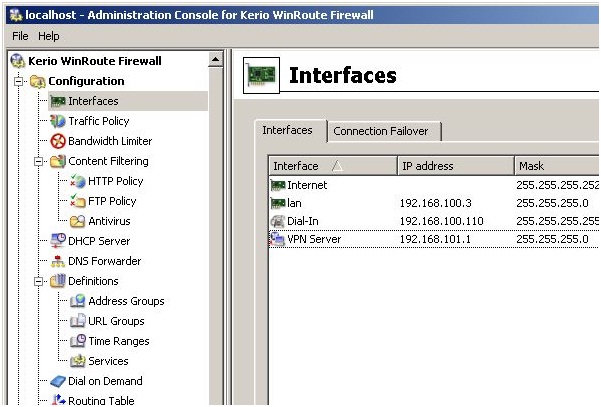Click the Configuration folder icon
The width and height of the screenshot is (601, 407).
tap(38, 81)
